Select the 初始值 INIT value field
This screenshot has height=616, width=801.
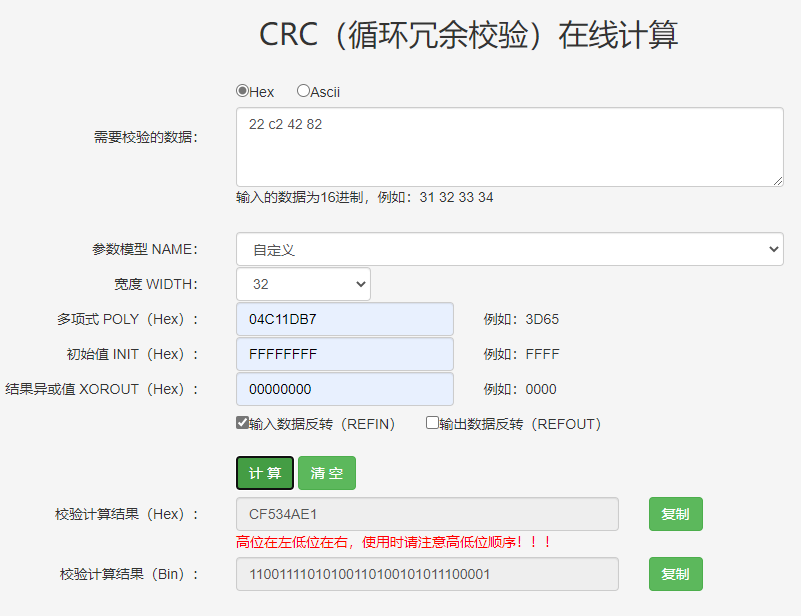pyautogui.click(x=344, y=353)
